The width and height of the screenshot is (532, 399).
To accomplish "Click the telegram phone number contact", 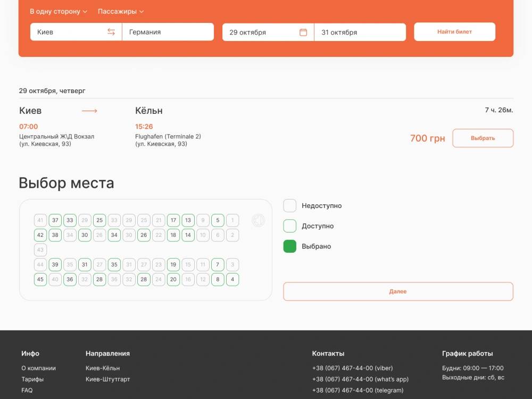I will (358, 390).
